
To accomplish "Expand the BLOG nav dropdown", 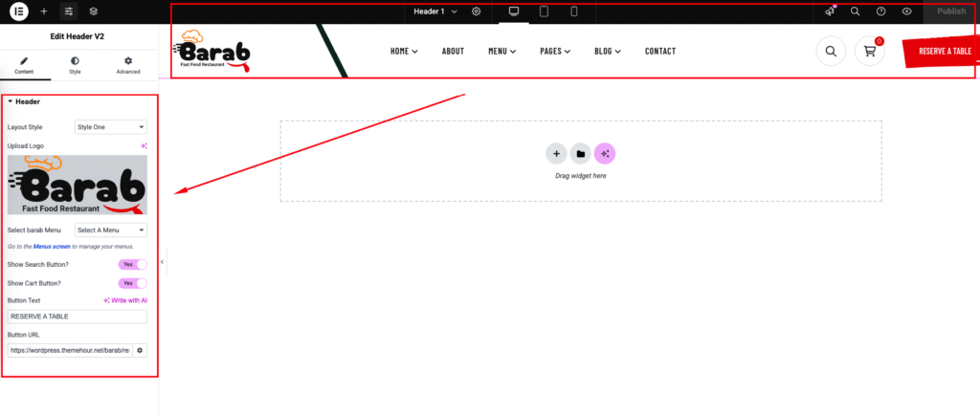I will 608,52.
